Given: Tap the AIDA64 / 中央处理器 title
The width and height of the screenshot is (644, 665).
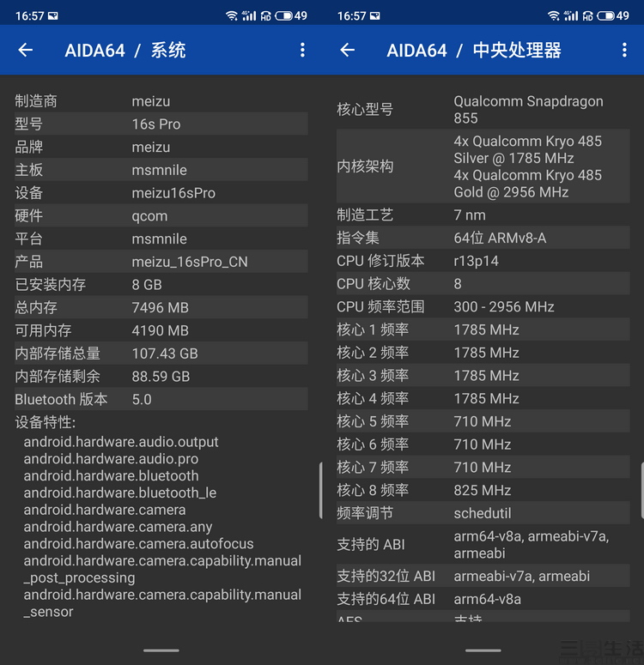Looking at the screenshot, I should [x=474, y=51].
